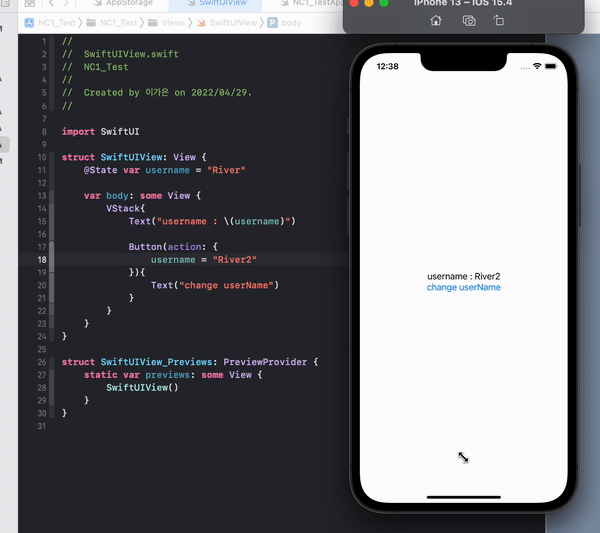Open the NC1_Test project breadcrumb menu
Viewport: 600px width, 533px height.
(57, 23)
